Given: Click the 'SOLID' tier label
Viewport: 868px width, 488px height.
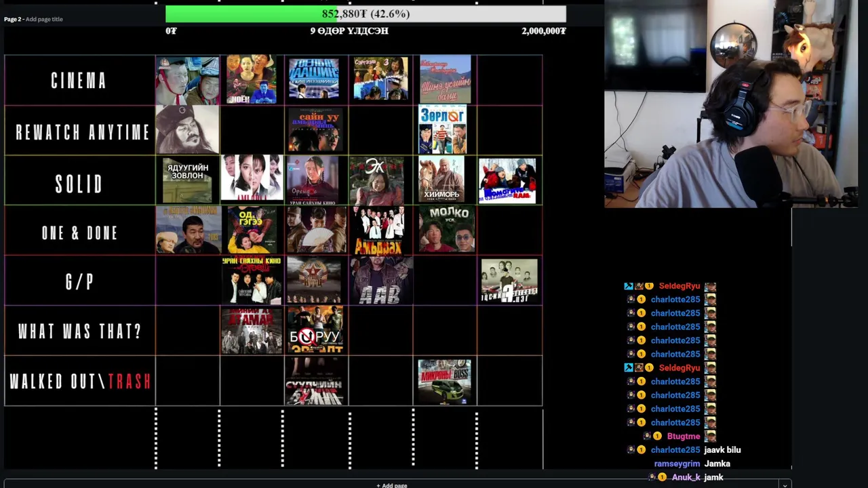Looking at the screenshot, I should 79,184.
